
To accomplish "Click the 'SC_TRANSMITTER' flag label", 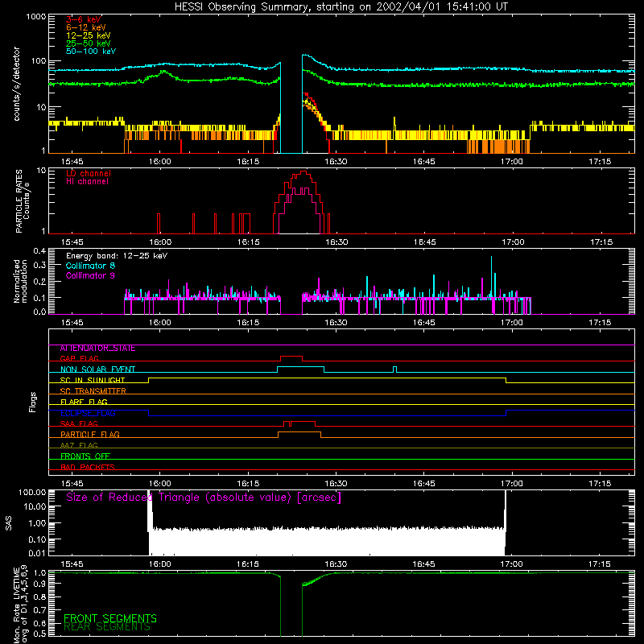I will click(93, 391).
